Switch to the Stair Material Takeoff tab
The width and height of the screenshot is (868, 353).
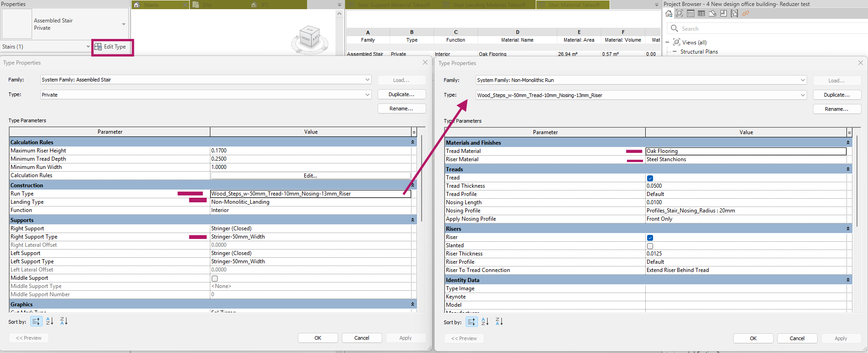573,5
